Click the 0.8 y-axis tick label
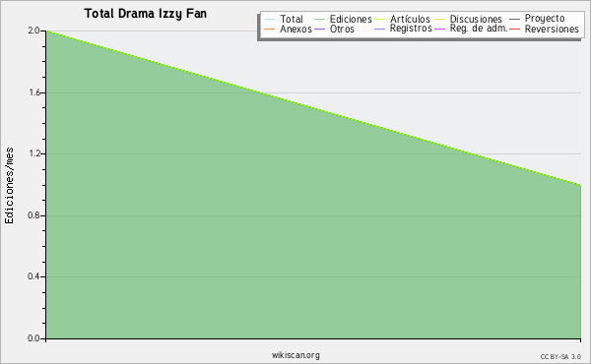Viewport: 591px width, 364px height. [33, 215]
